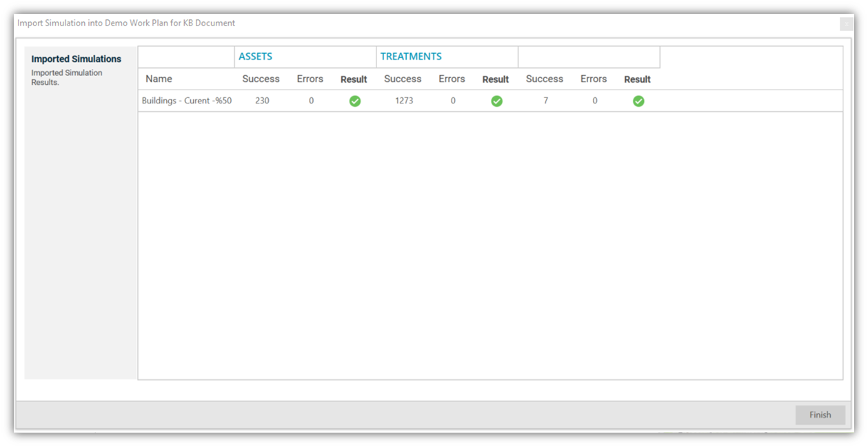Click the Treatments Success column header
868x447 pixels.
point(403,79)
